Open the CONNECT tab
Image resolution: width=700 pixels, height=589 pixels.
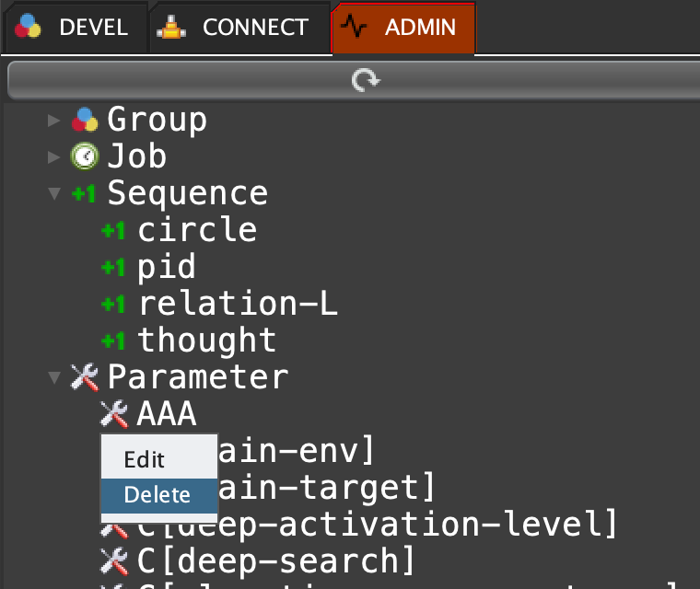coord(239,28)
